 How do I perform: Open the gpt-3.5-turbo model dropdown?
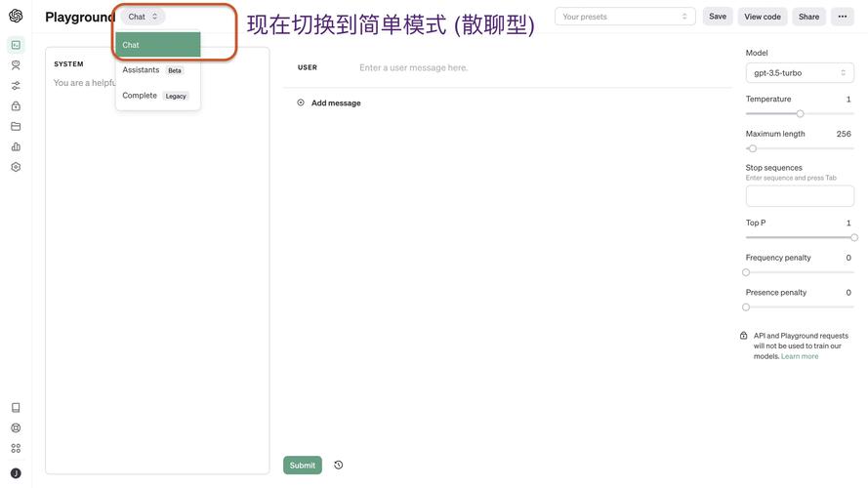(800, 72)
